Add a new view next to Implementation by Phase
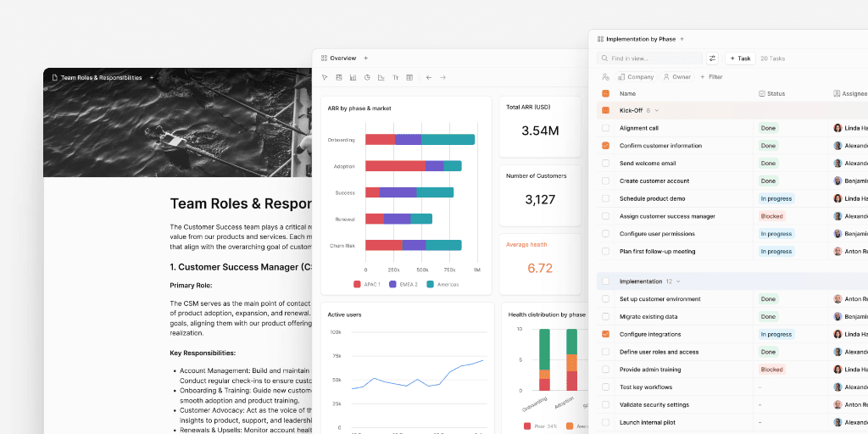Viewport: 868px width, 434px height. [682, 39]
